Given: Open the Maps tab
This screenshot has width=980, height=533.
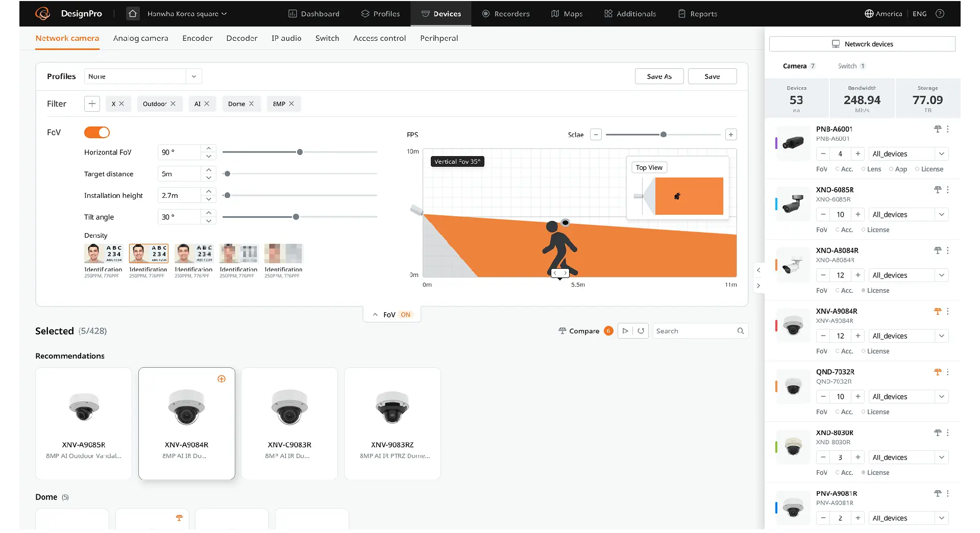Looking at the screenshot, I should [567, 14].
